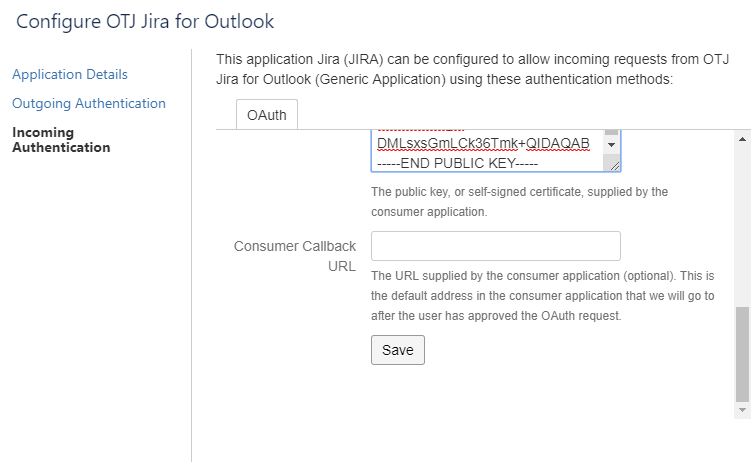Focus the Consumer Callback URL field
754x467 pixels.
496,246
